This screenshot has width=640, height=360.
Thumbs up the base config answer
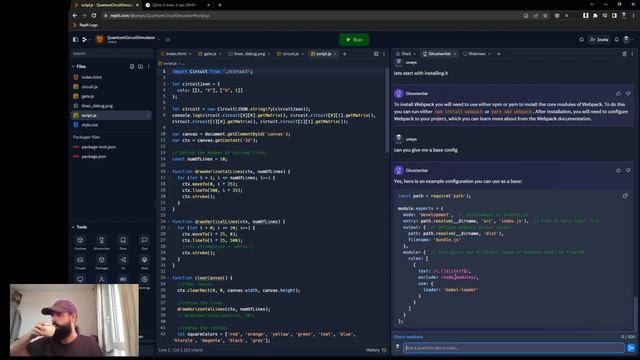618,170
